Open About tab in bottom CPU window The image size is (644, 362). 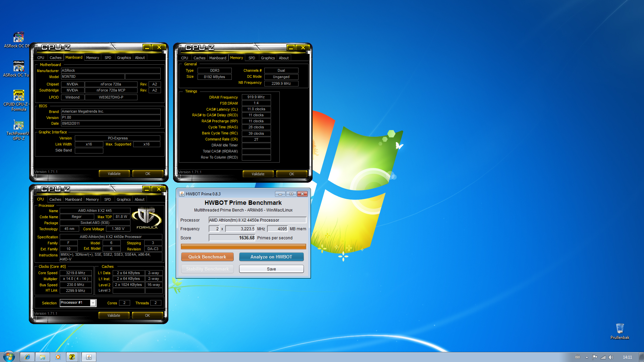pyautogui.click(x=140, y=199)
